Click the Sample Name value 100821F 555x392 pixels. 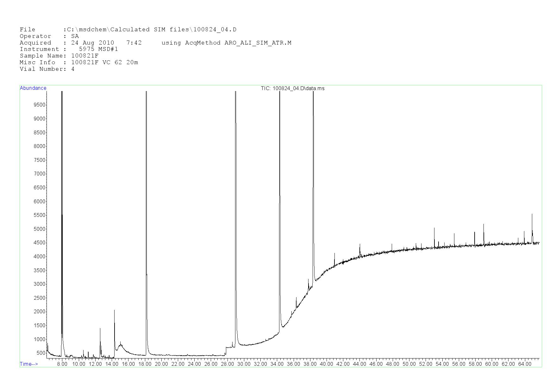pyautogui.click(x=85, y=56)
